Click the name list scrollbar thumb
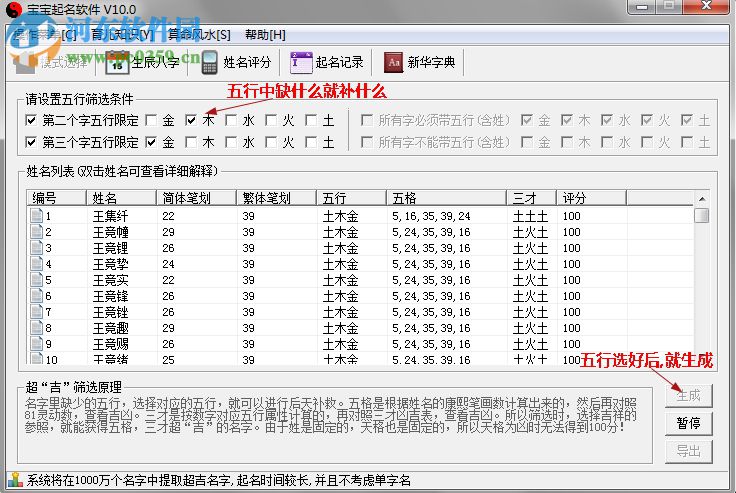Screen dimensions: 736x493 (702, 216)
